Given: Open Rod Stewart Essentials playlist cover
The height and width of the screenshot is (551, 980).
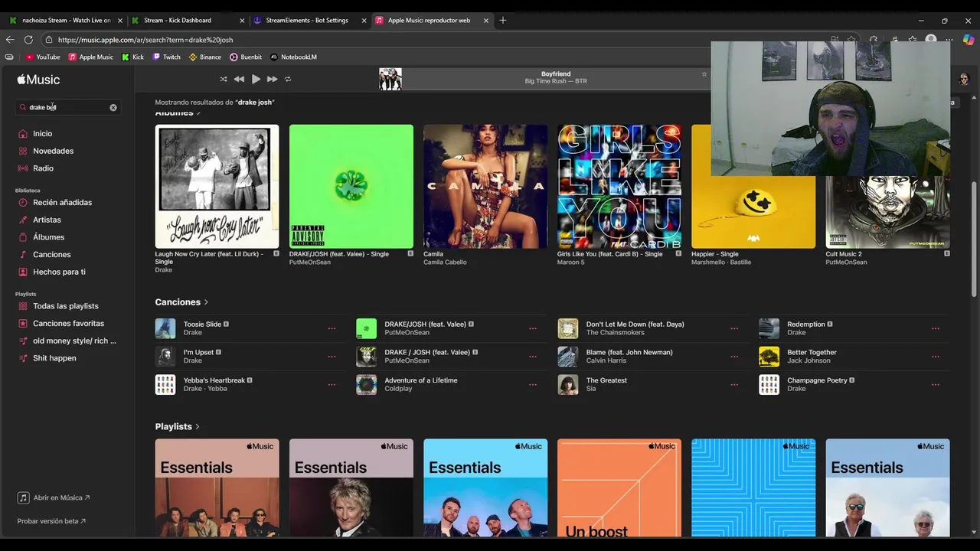Looking at the screenshot, I should pos(351,487).
